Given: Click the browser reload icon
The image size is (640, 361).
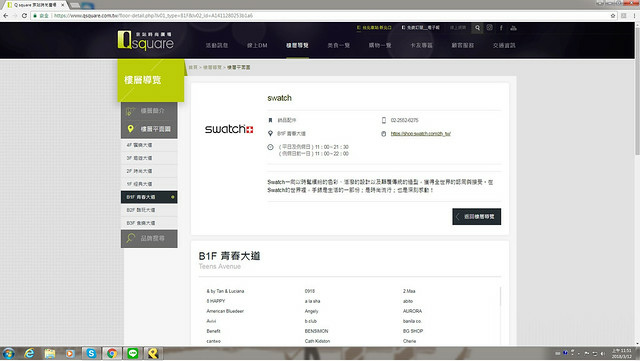Looking at the screenshot, I should (x=24, y=16).
